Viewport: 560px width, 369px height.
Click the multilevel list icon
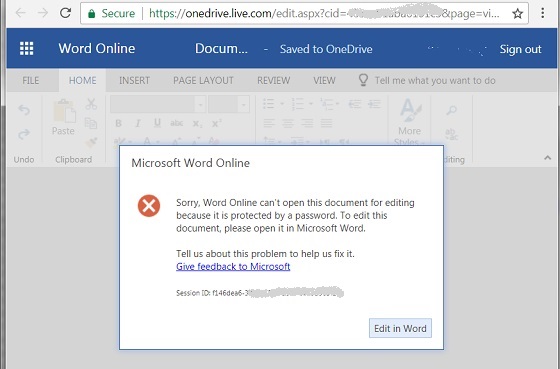(327, 104)
